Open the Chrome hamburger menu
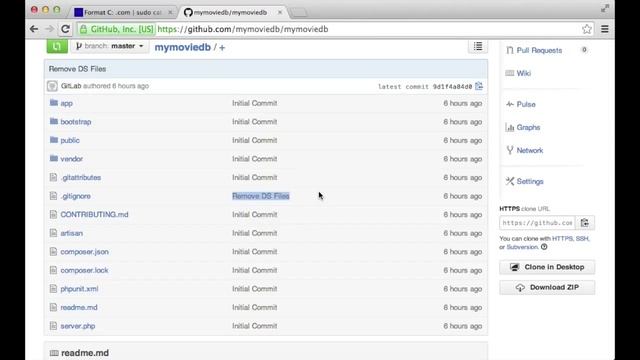The image size is (640, 360). (x=605, y=29)
